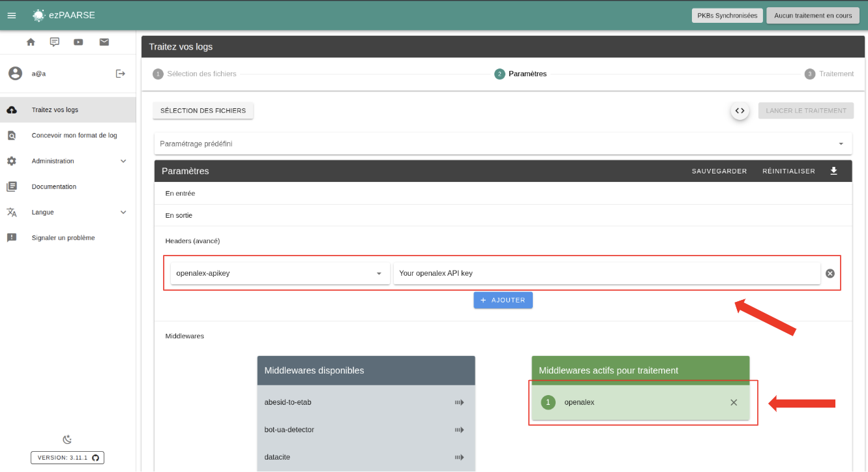Open the feedback chat icon

point(55,42)
